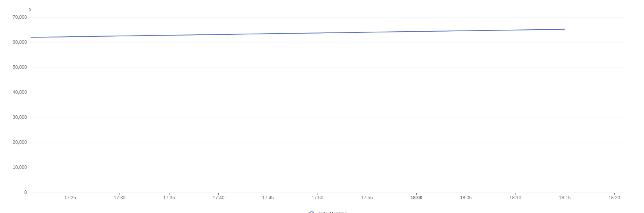
Task: Click the line's endpoint at 18:15
Action: pyautogui.click(x=565, y=29)
